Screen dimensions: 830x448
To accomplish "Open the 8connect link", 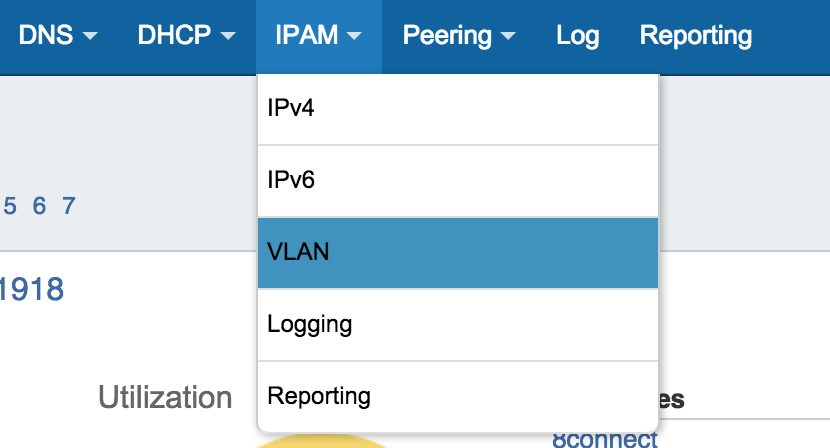I will [x=604, y=439].
